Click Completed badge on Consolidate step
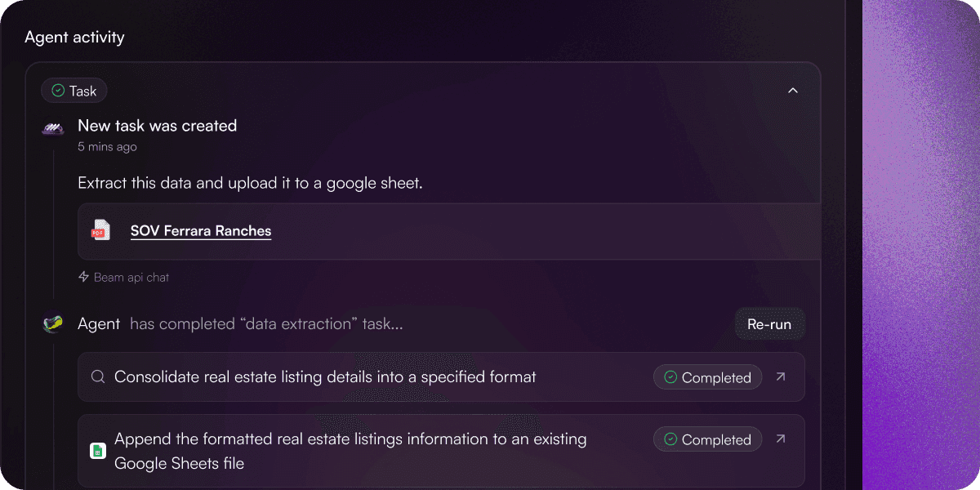This screenshot has width=980, height=490. [707, 377]
